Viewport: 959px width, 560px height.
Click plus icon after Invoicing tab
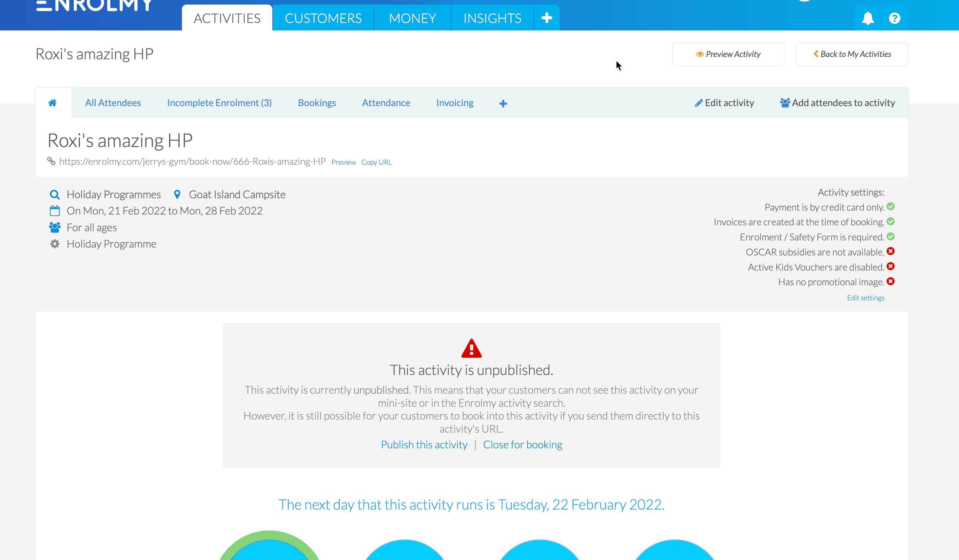[x=503, y=103]
